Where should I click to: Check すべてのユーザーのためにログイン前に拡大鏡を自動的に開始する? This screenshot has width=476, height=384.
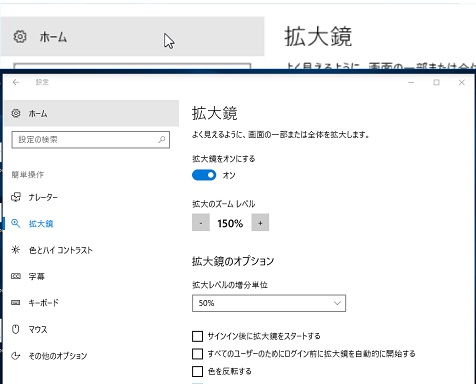(x=197, y=354)
